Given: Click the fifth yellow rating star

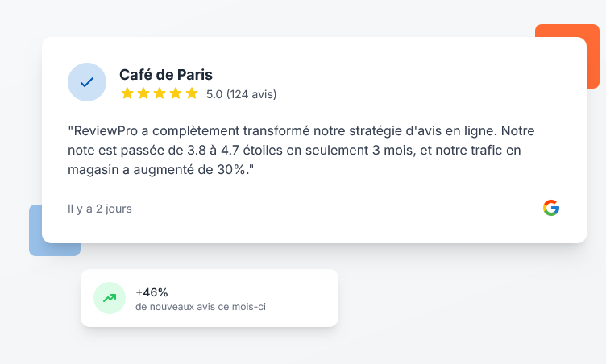Looking at the screenshot, I should tap(192, 93).
